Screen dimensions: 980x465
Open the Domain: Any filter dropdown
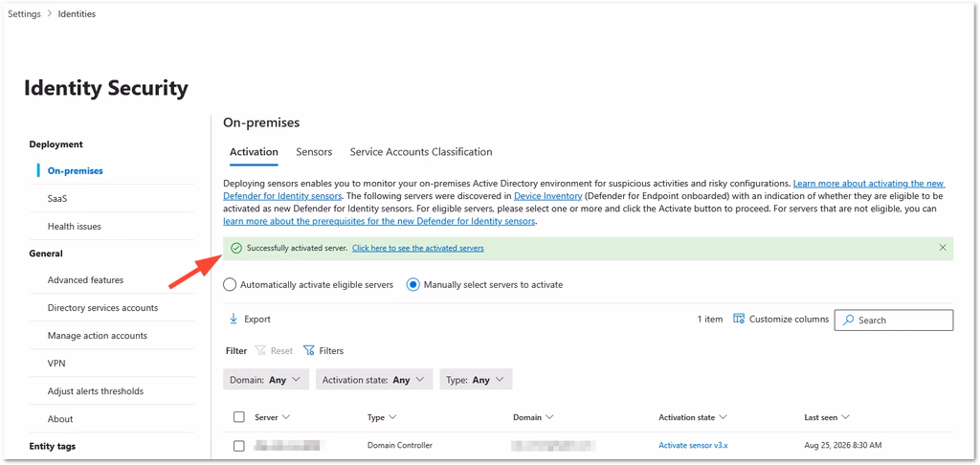pos(266,380)
